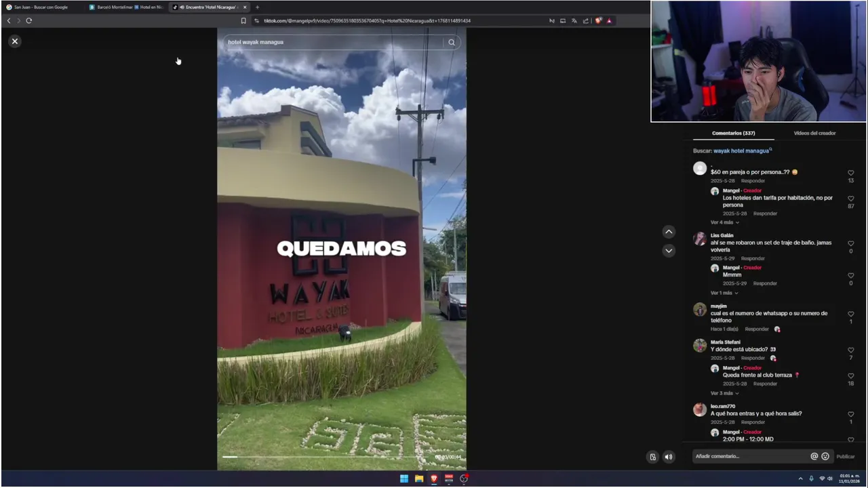The height and width of the screenshot is (488, 868).
Task: Like the '$60 en pareja o por persona' comment
Action: [851, 173]
